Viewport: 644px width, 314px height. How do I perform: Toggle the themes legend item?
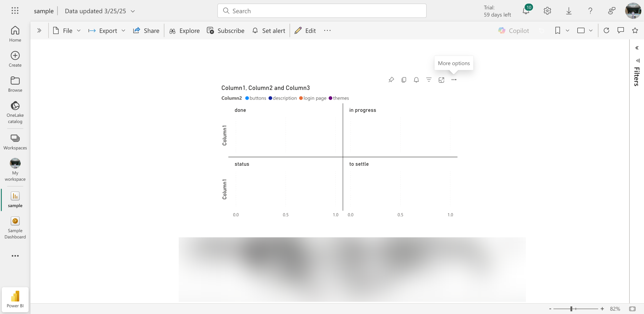(x=339, y=98)
